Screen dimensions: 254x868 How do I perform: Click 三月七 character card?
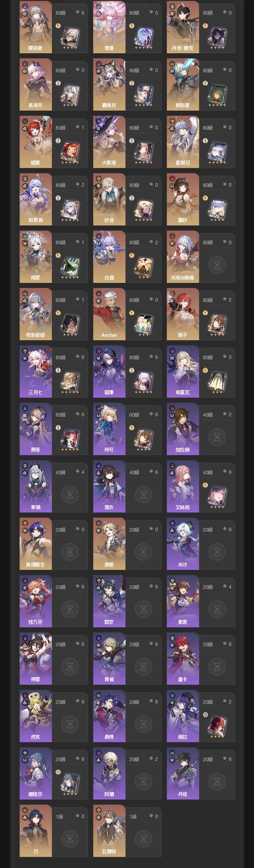54,372
